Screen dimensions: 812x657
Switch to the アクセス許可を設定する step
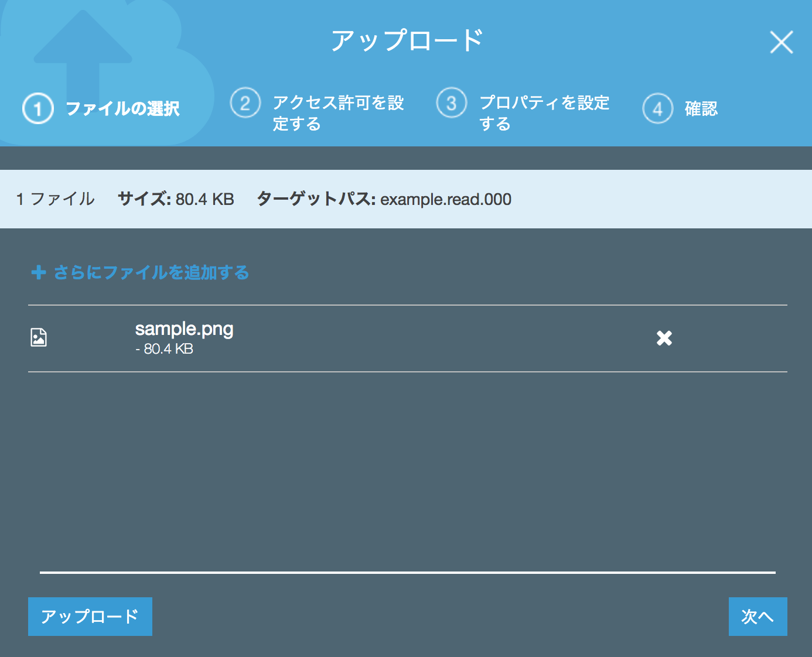pos(339,112)
